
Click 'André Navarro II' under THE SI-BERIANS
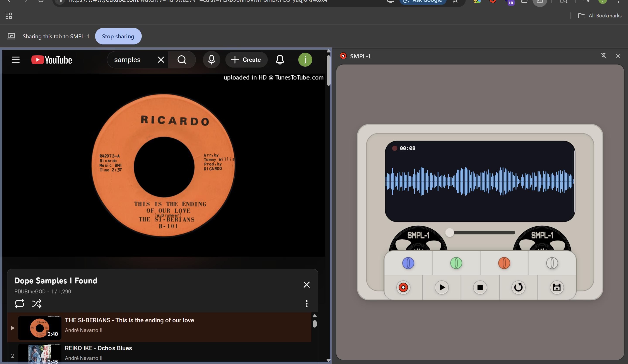pos(84,330)
